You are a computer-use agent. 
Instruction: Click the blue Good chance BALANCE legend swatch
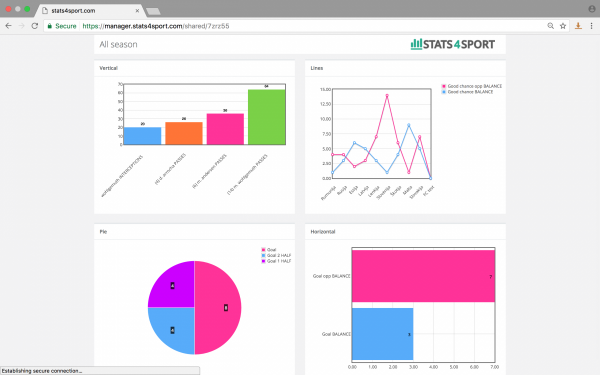click(x=443, y=92)
